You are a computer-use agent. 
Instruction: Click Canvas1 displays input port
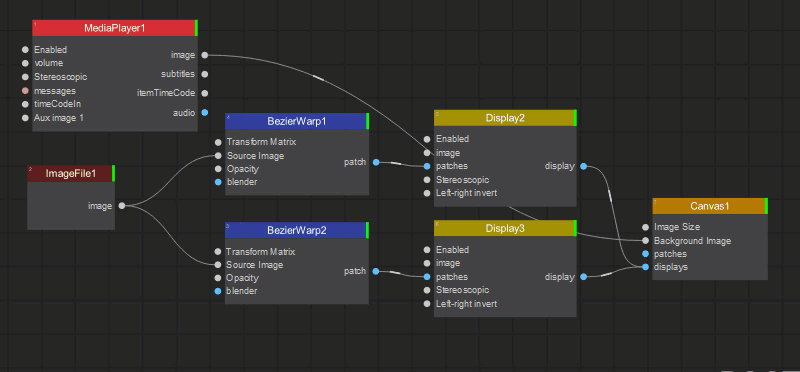point(645,267)
